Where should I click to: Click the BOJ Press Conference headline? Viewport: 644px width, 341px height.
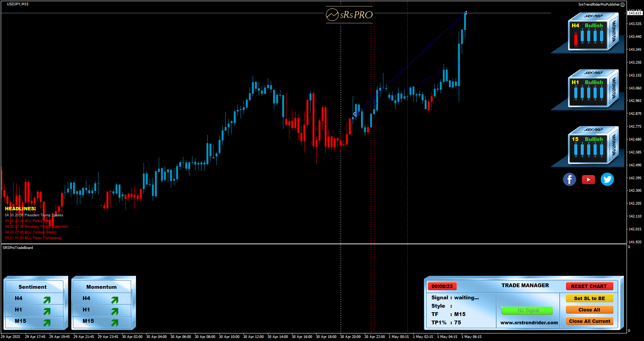point(33,238)
